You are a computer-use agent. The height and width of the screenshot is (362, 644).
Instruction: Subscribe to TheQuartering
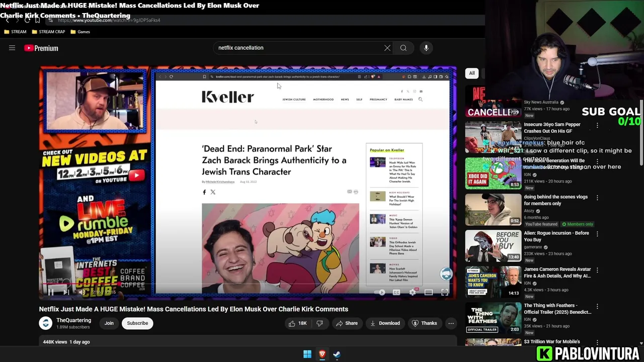click(137, 323)
